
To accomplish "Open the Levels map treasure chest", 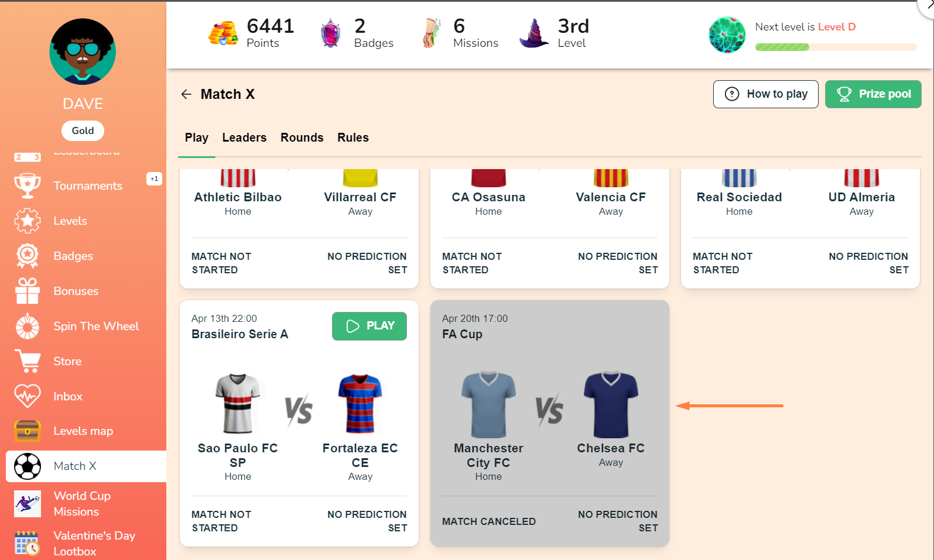I will 28,431.
